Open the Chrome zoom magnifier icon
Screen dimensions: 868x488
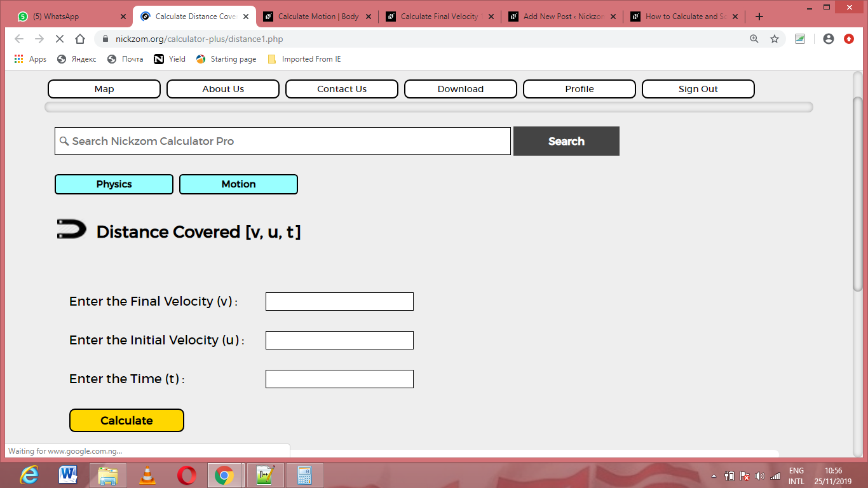click(754, 39)
